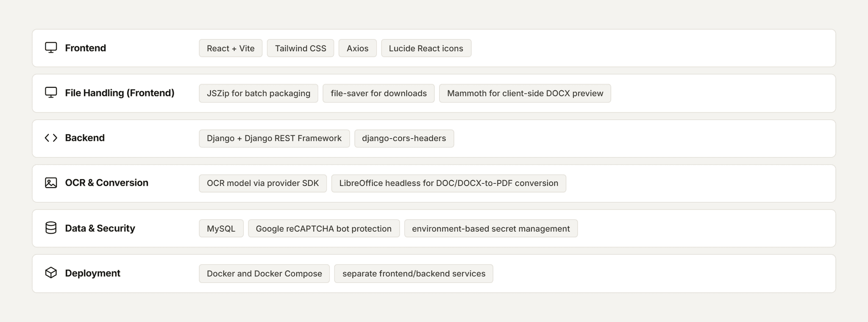
Task: Click the monitor icon beside Frontend
Action: coord(51,48)
